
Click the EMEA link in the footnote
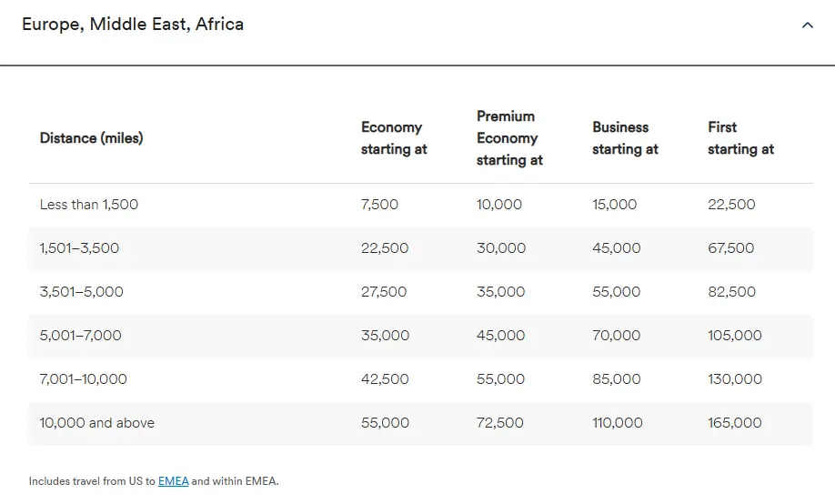[173, 481]
